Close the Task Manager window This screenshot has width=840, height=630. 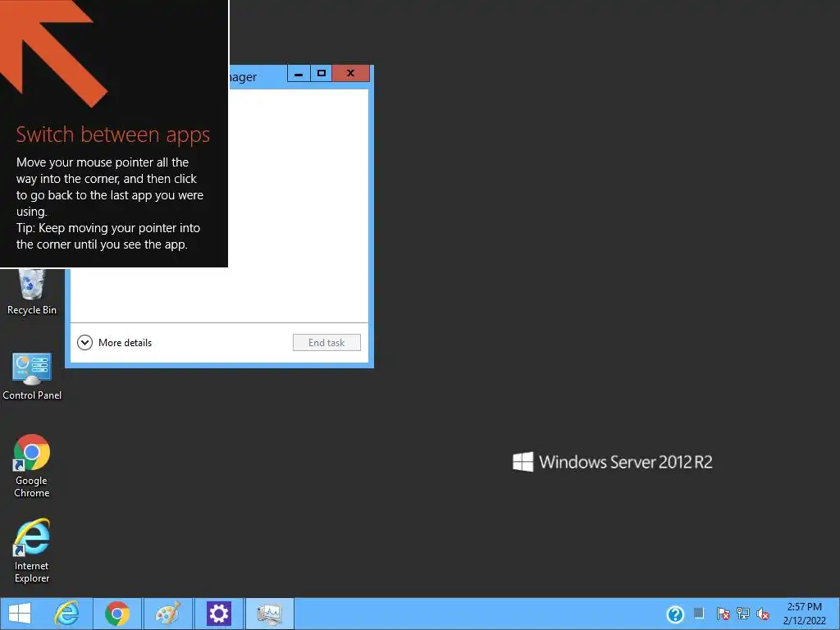[x=350, y=73]
